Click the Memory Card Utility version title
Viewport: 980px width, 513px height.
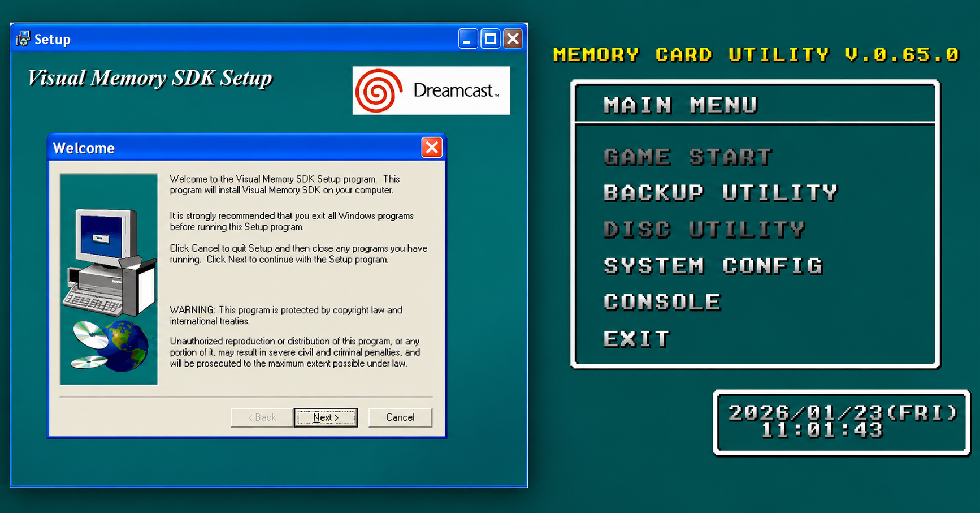pos(756,54)
